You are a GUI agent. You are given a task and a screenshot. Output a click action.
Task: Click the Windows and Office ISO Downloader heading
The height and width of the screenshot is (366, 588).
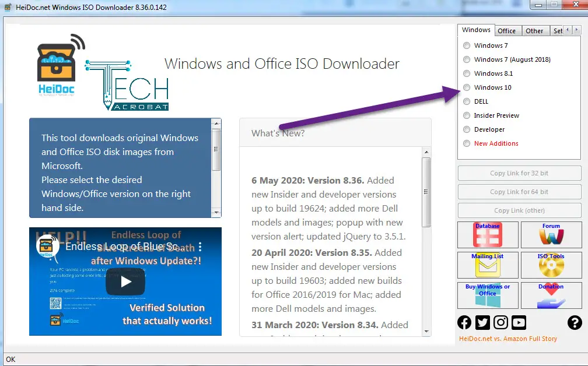coord(282,64)
